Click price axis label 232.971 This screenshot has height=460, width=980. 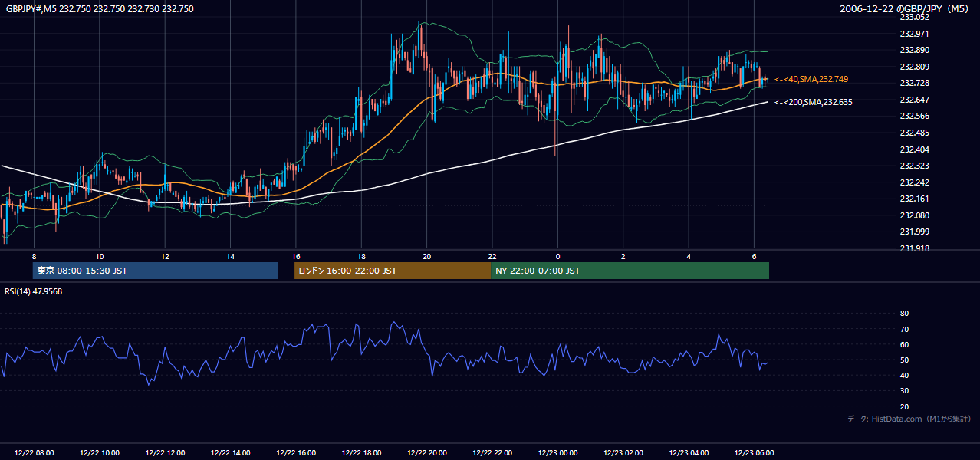[x=915, y=34]
